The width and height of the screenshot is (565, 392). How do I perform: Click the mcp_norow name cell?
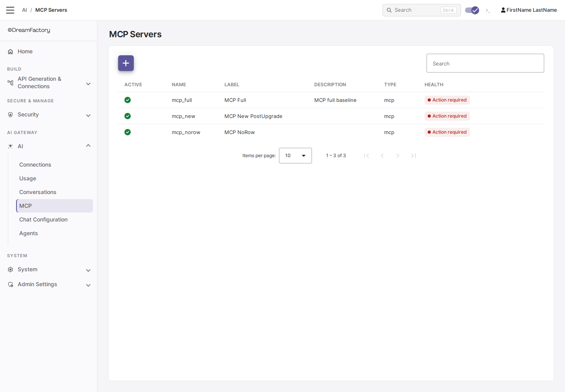tap(186, 132)
